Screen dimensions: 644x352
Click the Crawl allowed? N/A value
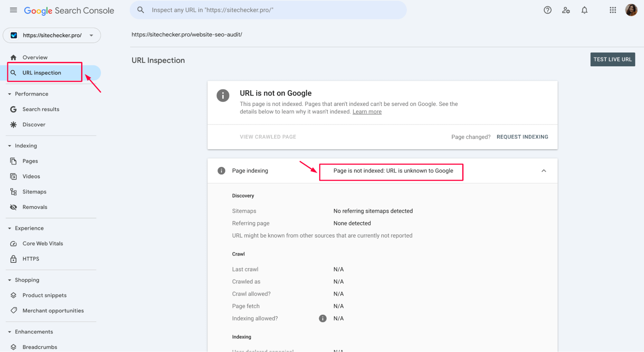338,294
